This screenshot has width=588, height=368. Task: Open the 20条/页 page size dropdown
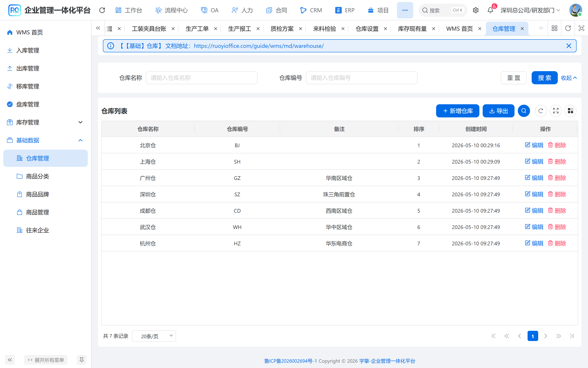point(154,336)
